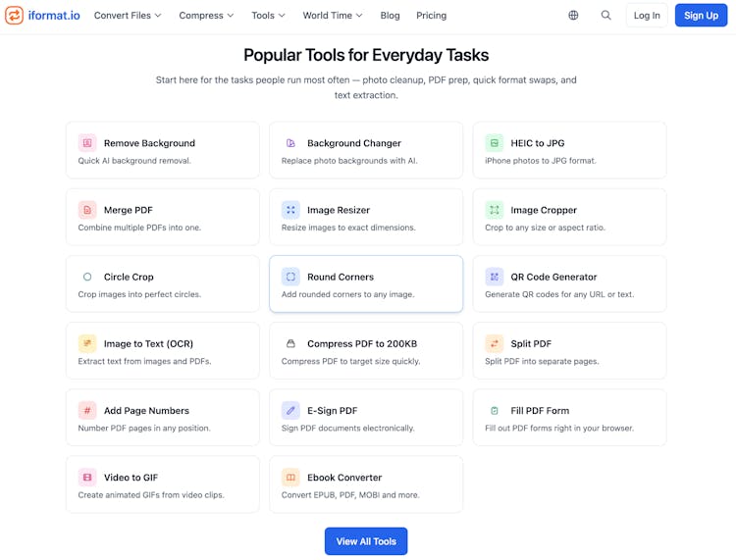Expand the Tools dropdown menu

click(x=268, y=16)
